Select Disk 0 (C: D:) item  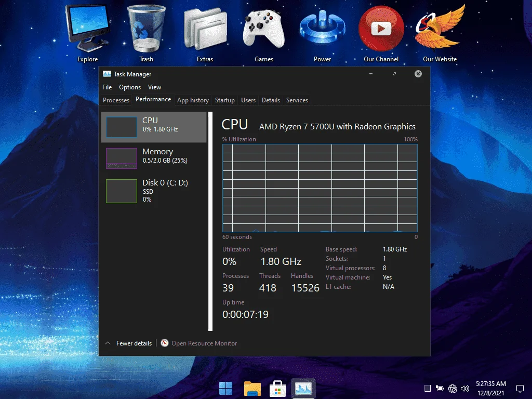pyautogui.click(x=154, y=191)
